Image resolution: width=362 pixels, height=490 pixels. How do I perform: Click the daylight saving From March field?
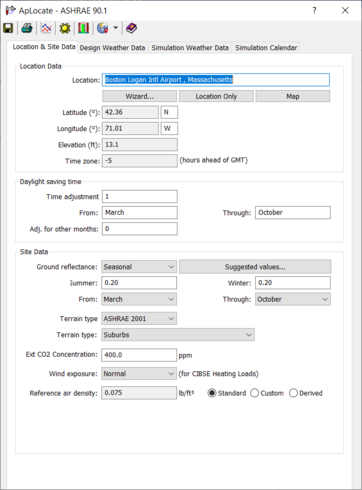pyautogui.click(x=140, y=213)
